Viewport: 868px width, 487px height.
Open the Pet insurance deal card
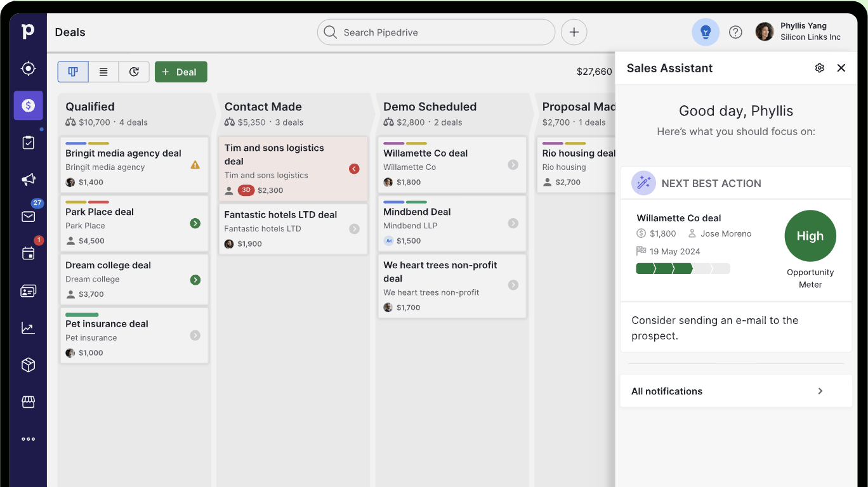135,335
